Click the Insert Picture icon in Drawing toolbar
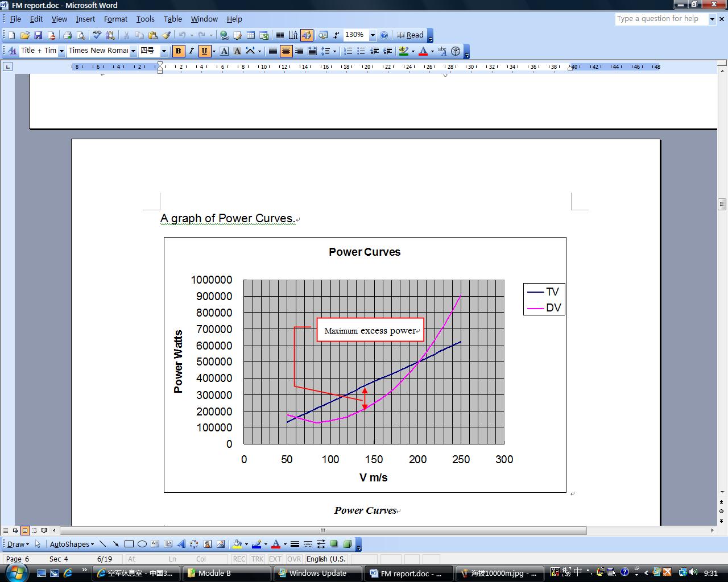Screen dimensions: 728x582 coord(221,544)
